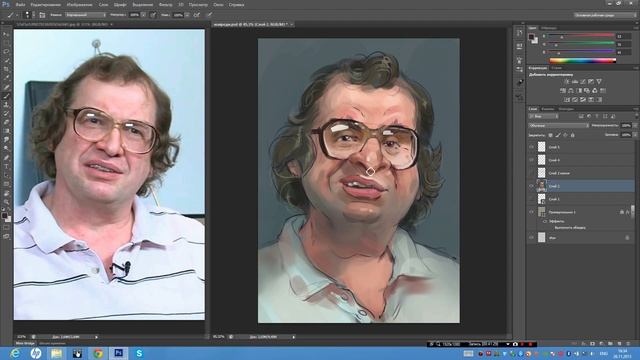Screen dimensions: 640x360
Task: Open the brush opacity slider dropdown
Action: click(143, 15)
